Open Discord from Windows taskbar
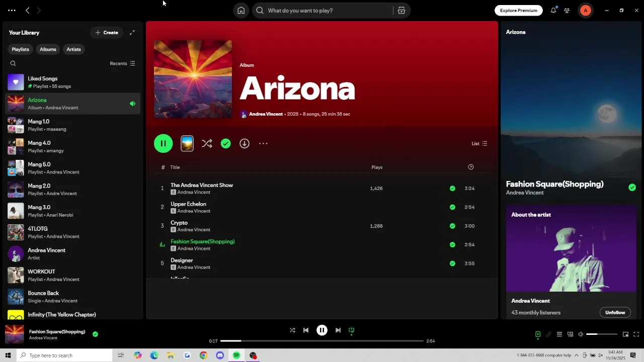Viewport: 644px width, 362px height. pos(220,355)
